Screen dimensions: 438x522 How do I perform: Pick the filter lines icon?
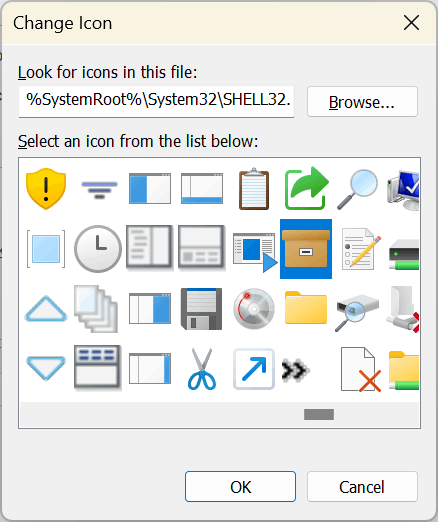pos(99,190)
